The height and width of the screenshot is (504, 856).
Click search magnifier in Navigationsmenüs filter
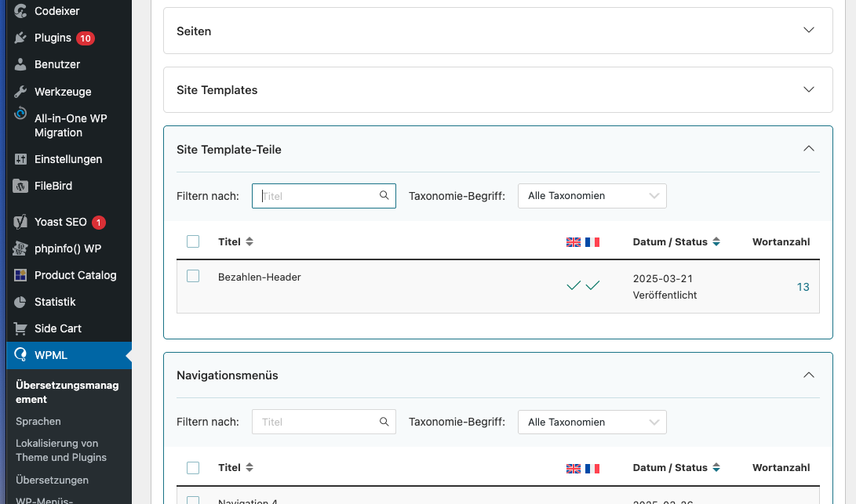384,422
